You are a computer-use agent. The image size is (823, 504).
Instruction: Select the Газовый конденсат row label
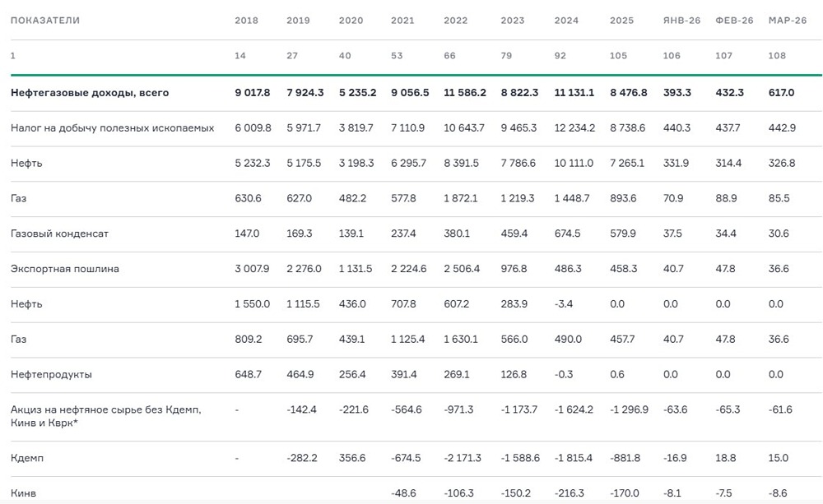[59, 234]
